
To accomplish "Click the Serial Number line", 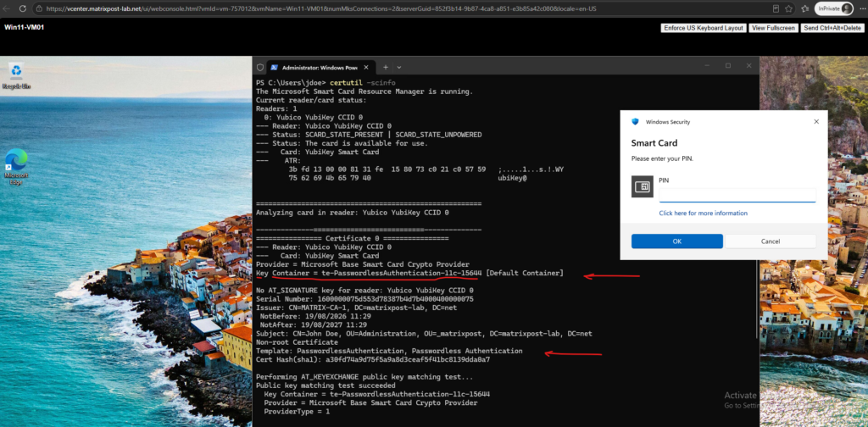I will click(364, 299).
